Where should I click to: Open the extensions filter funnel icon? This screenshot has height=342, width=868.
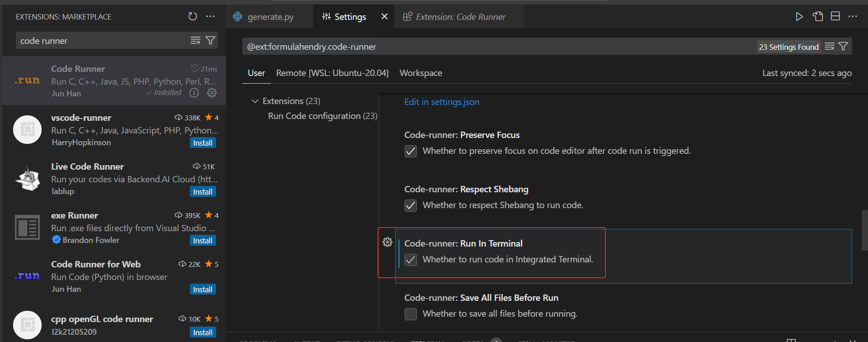(210, 40)
